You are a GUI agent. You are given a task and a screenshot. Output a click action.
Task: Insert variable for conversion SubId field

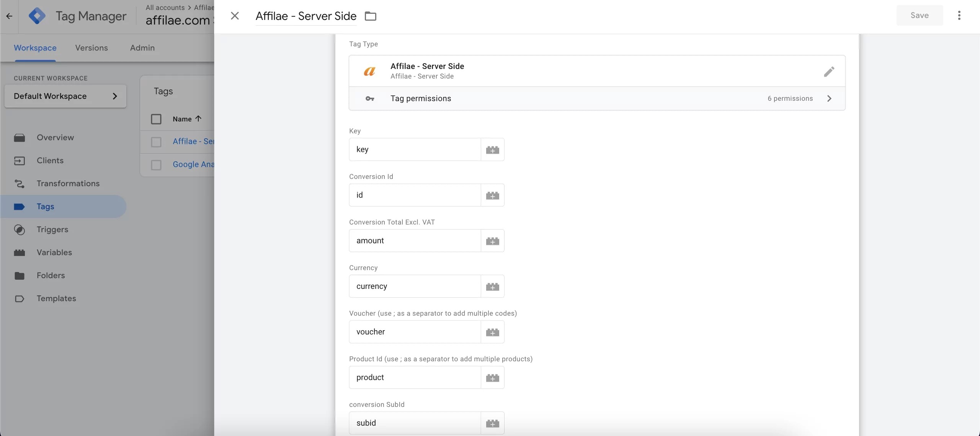point(492,423)
